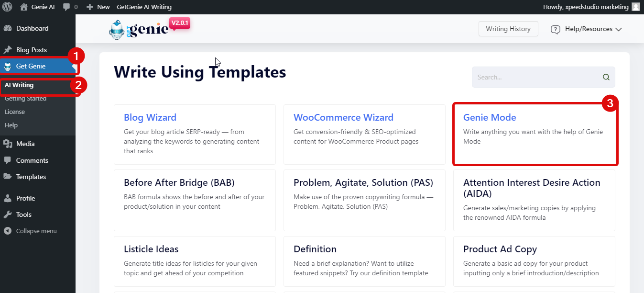Open the GetGenie AI Writing admin bar menu
The image size is (644, 293).
point(144,7)
